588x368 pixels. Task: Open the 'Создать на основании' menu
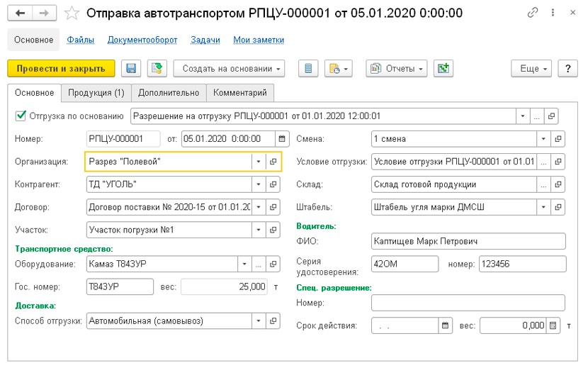(229, 69)
